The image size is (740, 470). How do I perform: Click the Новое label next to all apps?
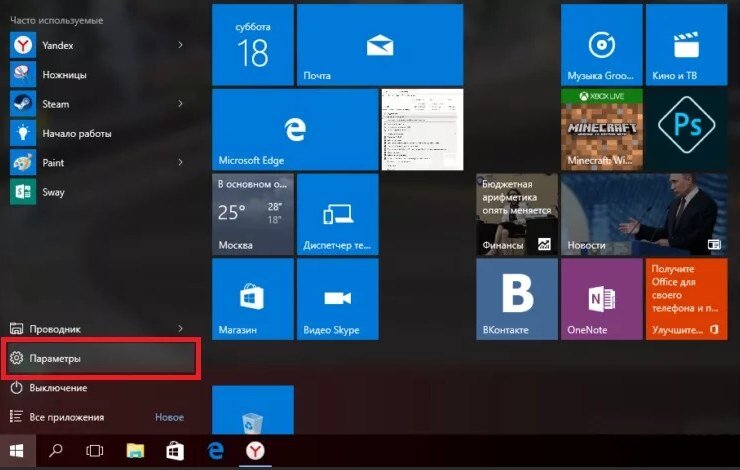pos(169,417)
